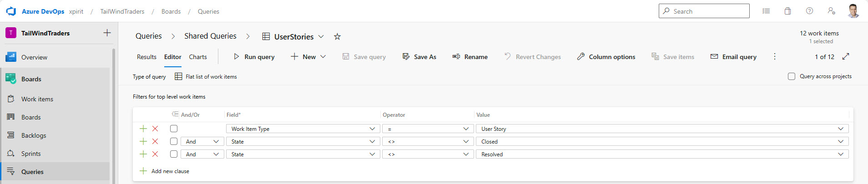Open the help question mark icon
The height and width of the screenshot is (184, 868).
(809, 11)
